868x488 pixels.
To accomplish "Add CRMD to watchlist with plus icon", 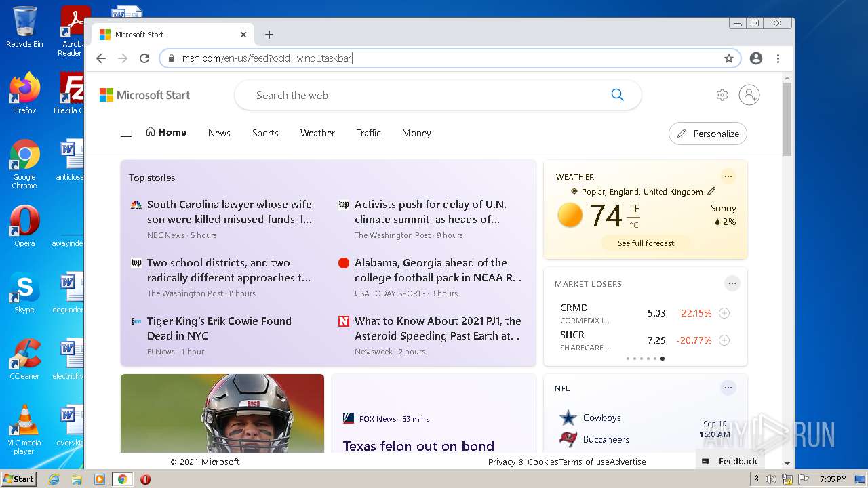I will (x=724, y=313).
